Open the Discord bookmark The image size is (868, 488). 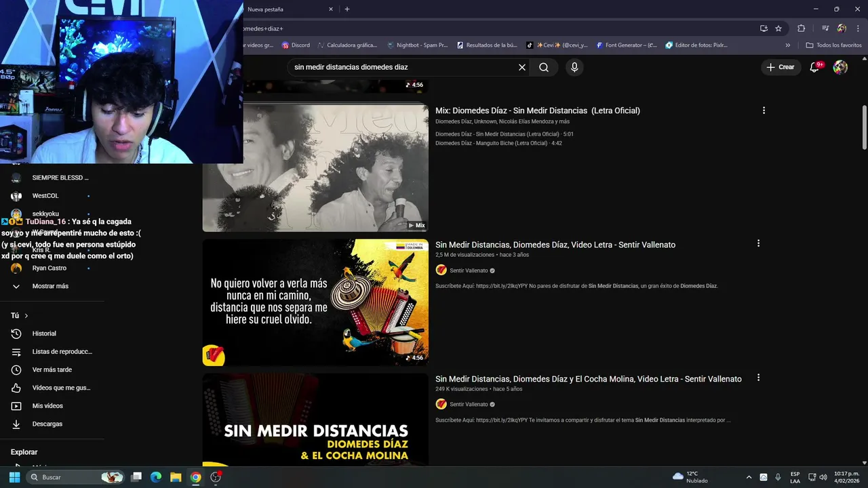coord(296,45)
